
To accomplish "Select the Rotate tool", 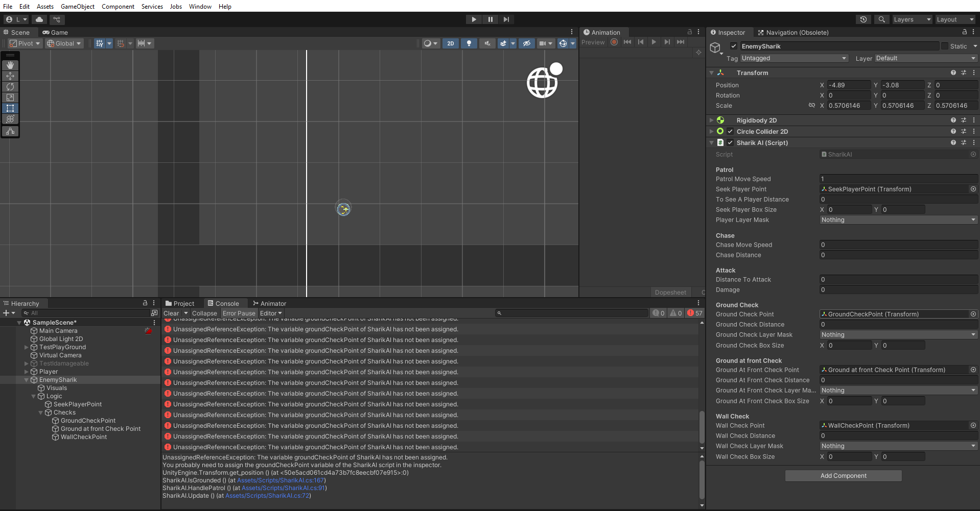I will [x=10, y=87].
